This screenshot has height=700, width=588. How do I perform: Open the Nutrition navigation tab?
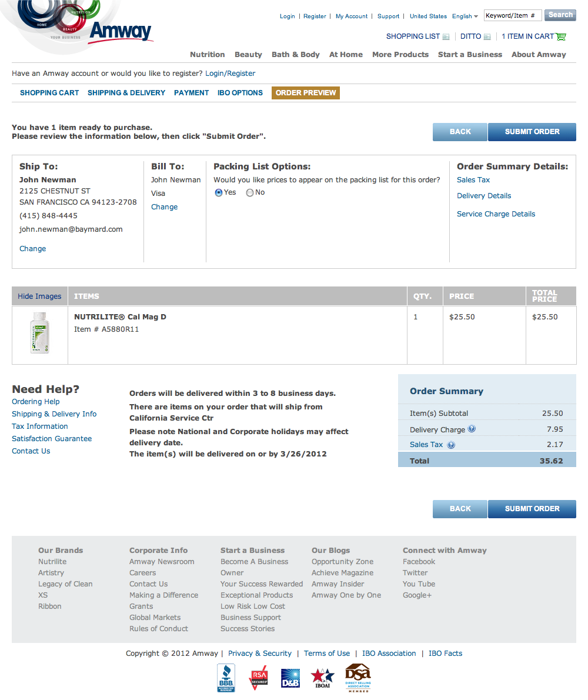[x=207, y=54]
